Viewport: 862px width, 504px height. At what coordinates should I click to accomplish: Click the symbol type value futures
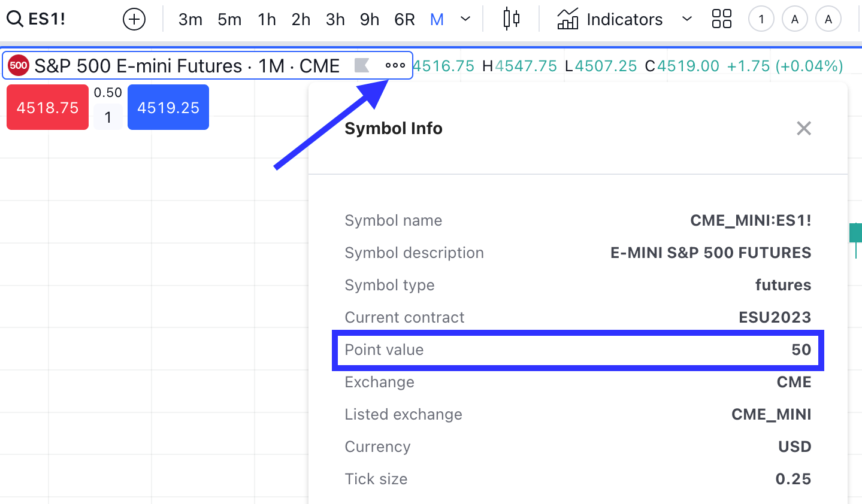(x=783, y=285)
